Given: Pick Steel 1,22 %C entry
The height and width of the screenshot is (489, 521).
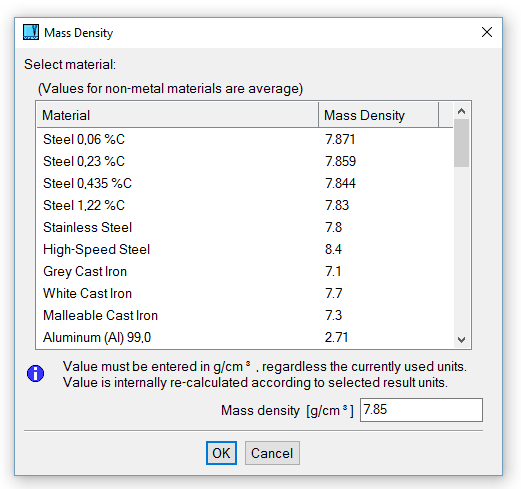Looking at the screenshot, I should point(245,205).
